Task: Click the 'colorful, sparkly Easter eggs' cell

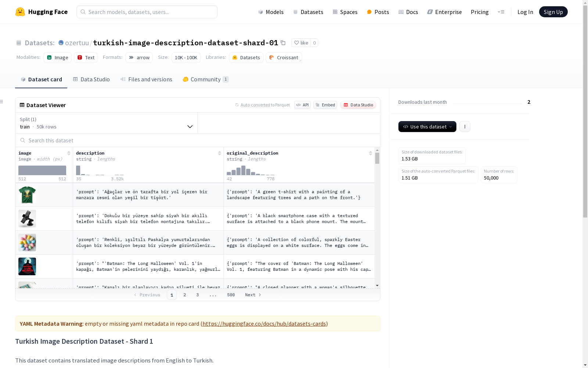Action: click(x=299, y=243)
